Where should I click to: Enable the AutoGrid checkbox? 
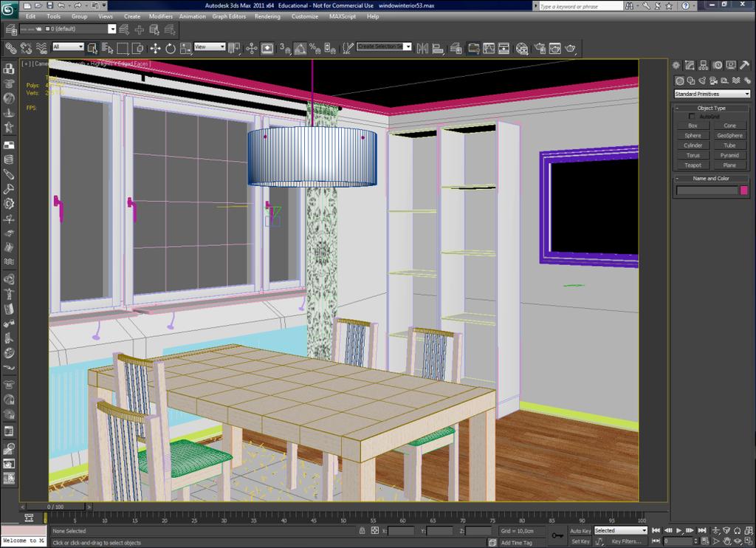(692, 116)
